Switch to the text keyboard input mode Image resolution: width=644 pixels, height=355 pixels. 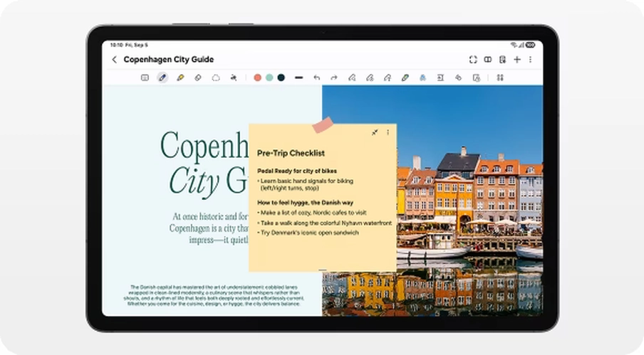coord(145,78)
